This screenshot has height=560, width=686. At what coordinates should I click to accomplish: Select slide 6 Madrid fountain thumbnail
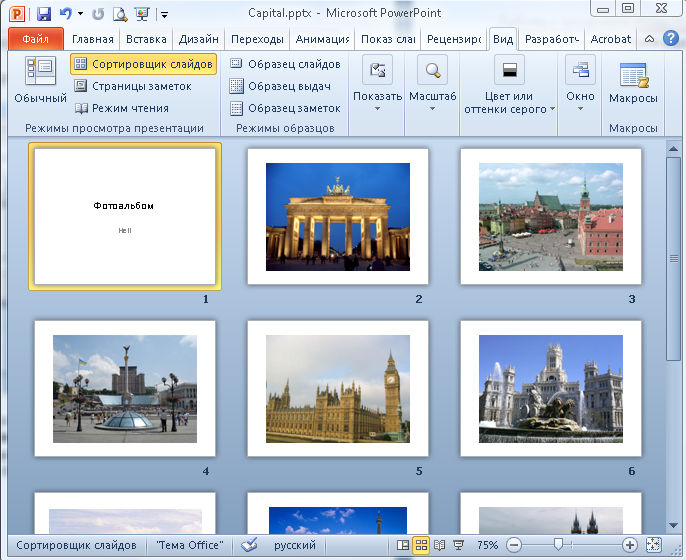[551, 388]
